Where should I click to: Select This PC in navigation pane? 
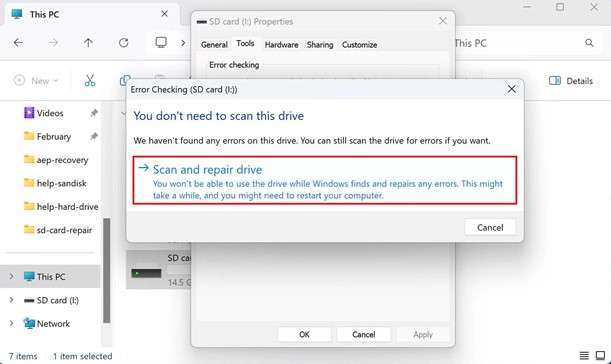click(51, 276)
